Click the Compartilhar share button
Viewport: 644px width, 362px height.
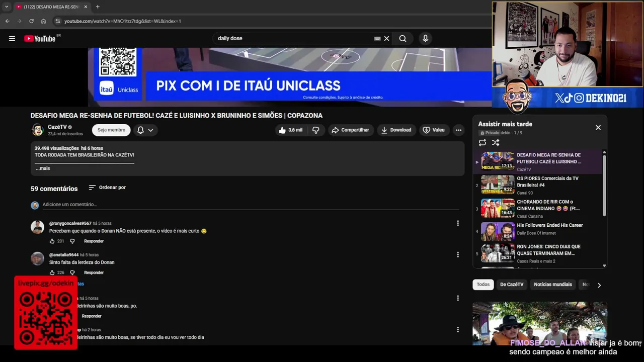(x=350, y=130)
